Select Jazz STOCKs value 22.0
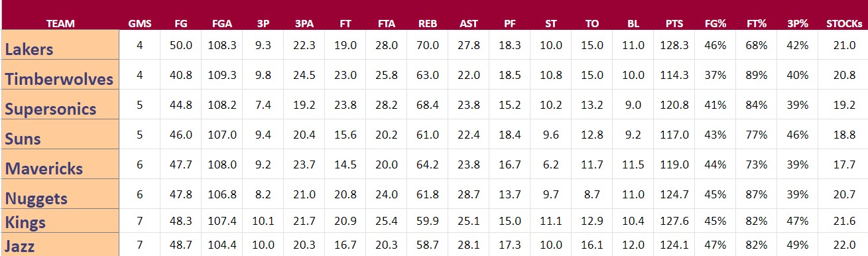Image resolution: width=868 pixels, height=256 pixels. click(844, 245)
